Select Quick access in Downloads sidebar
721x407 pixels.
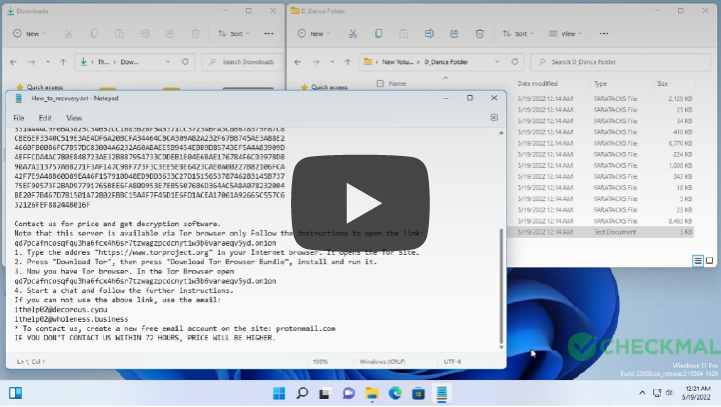45,87
